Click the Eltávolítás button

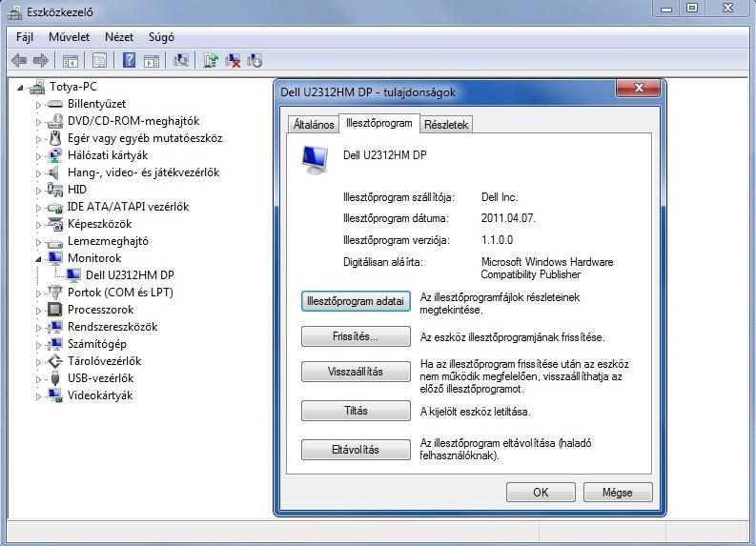(x=356, y=450)
